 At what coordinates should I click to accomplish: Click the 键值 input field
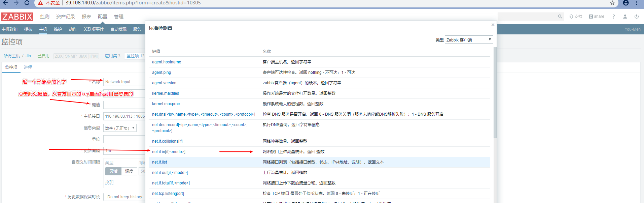(x=124, y=105)
